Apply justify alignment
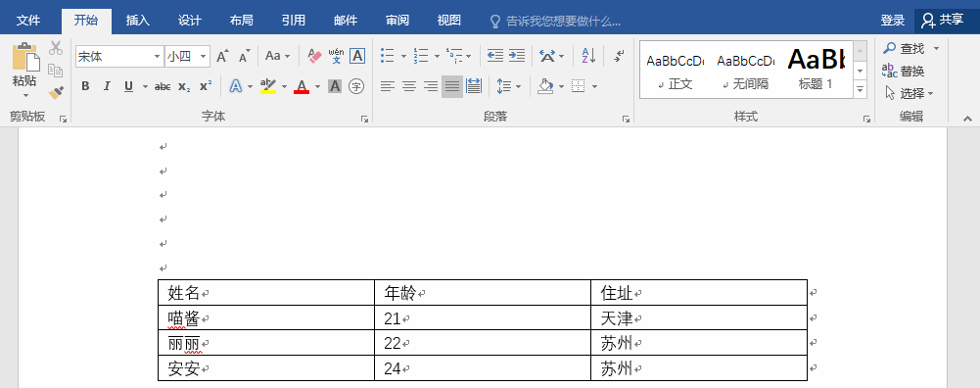The width and height of the screenshot is (980, 388). (452, 86)
